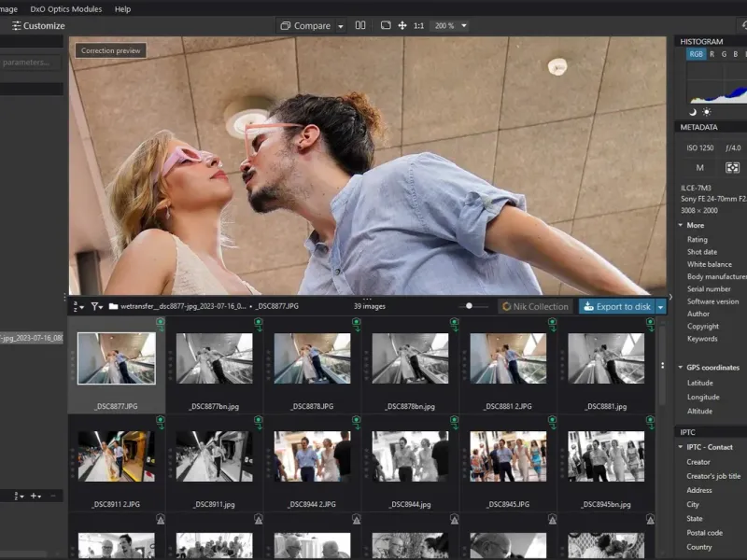Open the DxO Optics Modules menu

67,8
